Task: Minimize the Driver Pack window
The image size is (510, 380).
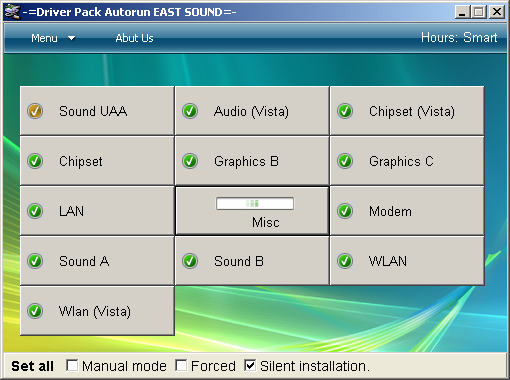Action: [x=462, y=12]
